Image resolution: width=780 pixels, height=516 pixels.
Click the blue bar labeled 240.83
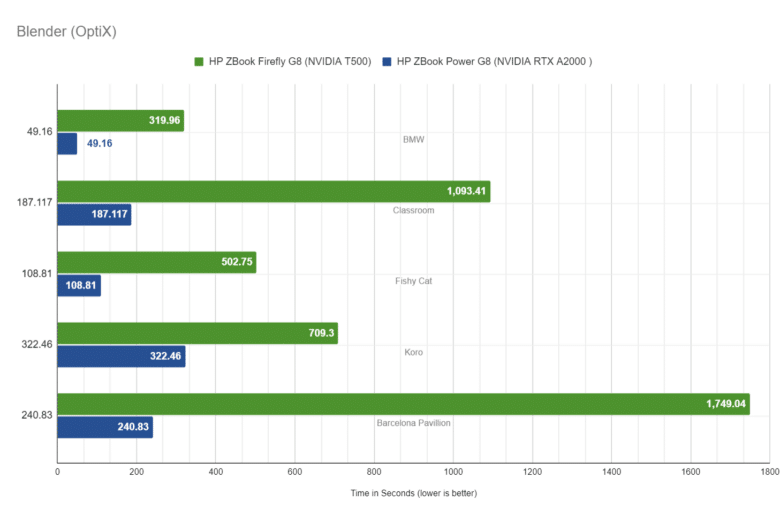[105, 427]
